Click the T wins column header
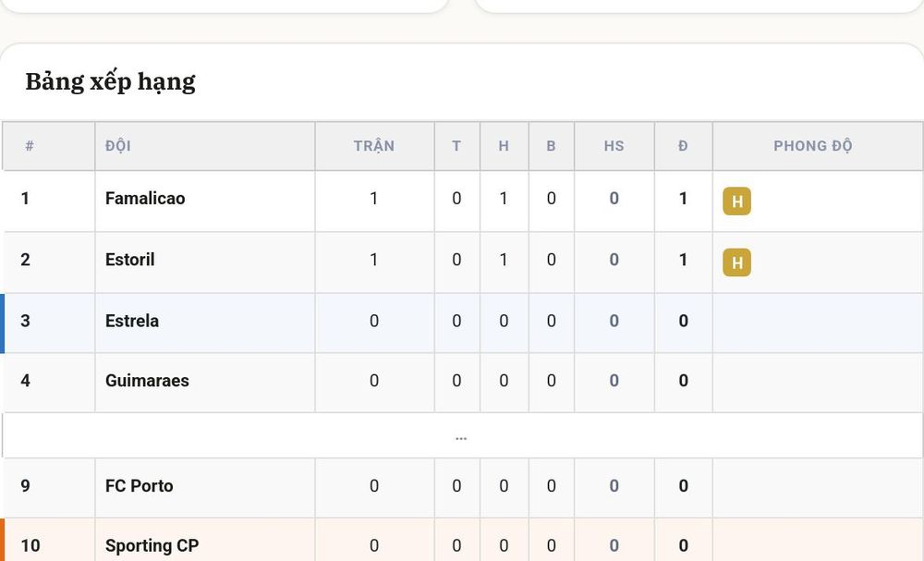The height and width of the screenshot is (561, 924). [x=456, y=145]
